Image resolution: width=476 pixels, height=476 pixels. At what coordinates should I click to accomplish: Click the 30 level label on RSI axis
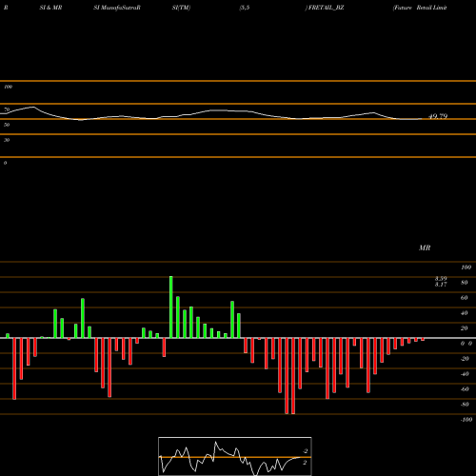tap(7, 140)
